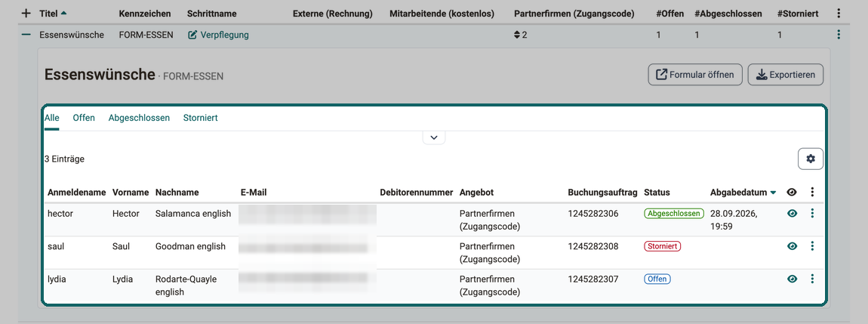
Task: Open three-dot menu for lydia row
Action: pyautogui.click(x=812, y=279)
